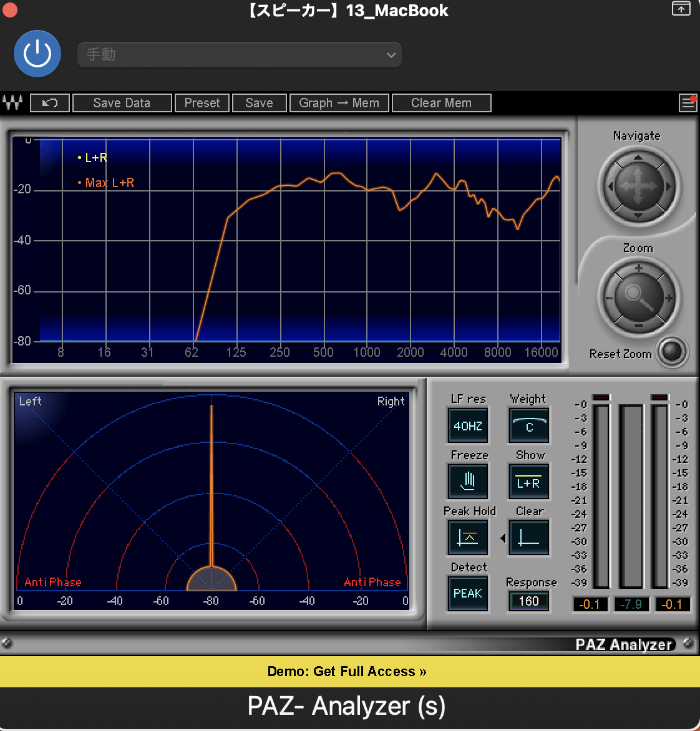Toggle the LF res 40HZ button
The height and width of the screenshot is (731, 700).
coord(468,425)
